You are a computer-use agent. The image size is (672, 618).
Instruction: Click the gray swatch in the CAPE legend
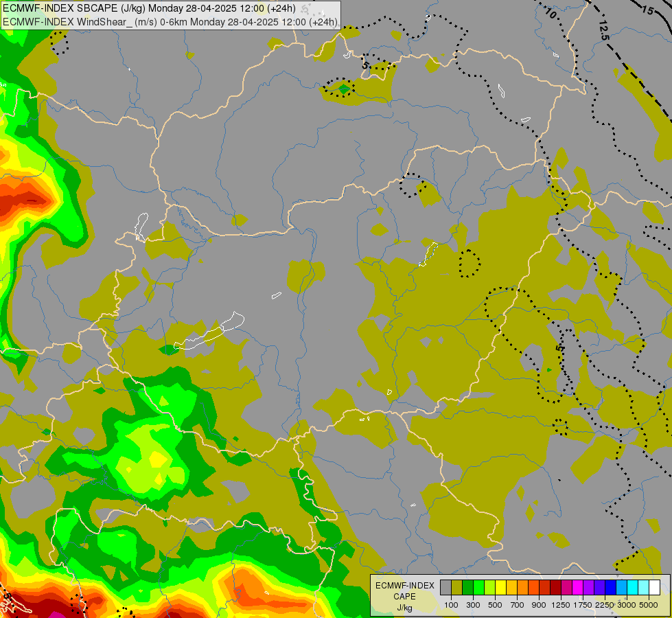tap(445, 588)
